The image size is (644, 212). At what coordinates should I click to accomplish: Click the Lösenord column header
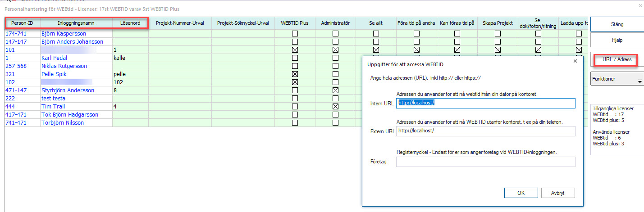click(x=131, y=23)
